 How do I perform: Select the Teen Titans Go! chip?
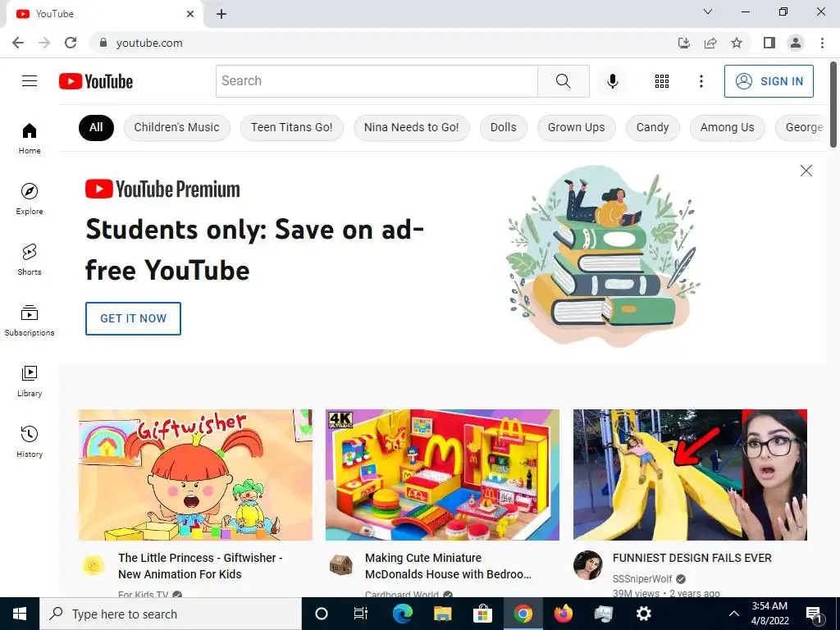(291, 127)
